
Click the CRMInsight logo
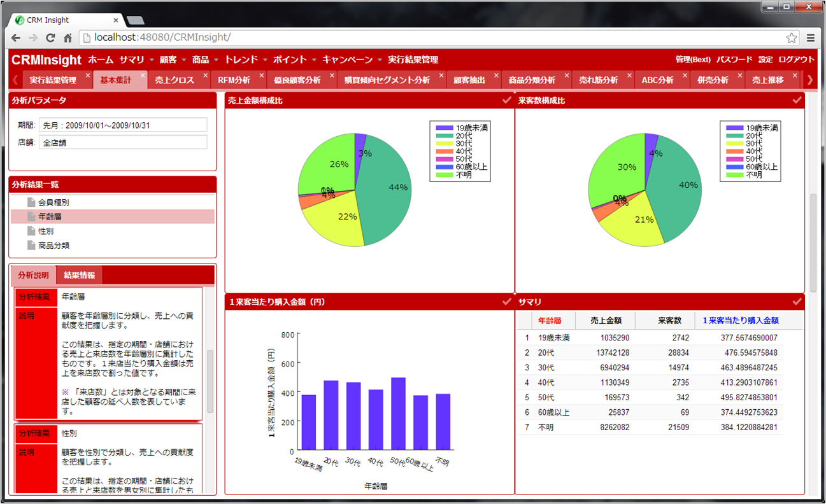(x=46, y=60)
